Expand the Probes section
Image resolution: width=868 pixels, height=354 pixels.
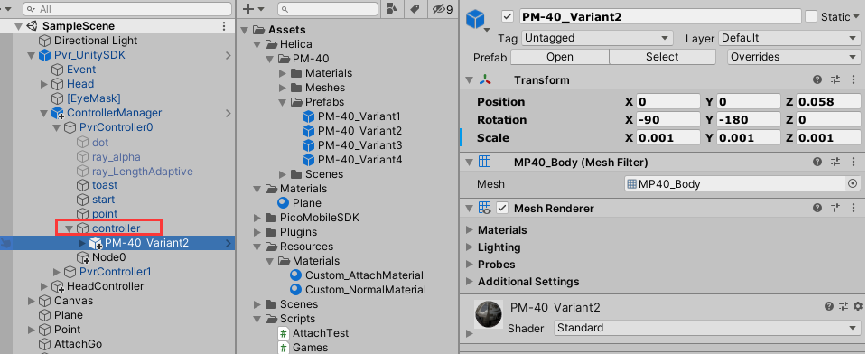pos(470,265)
